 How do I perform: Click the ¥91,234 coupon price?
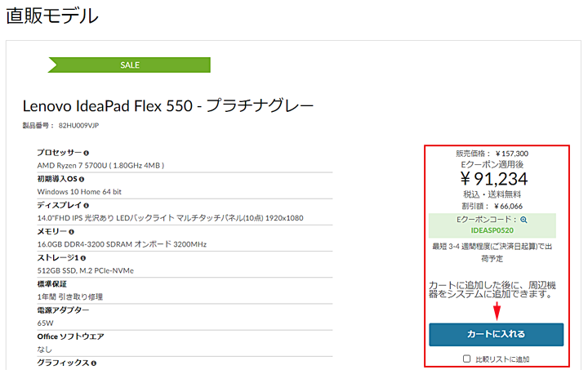pyautogui.click(x=494, y=179)
